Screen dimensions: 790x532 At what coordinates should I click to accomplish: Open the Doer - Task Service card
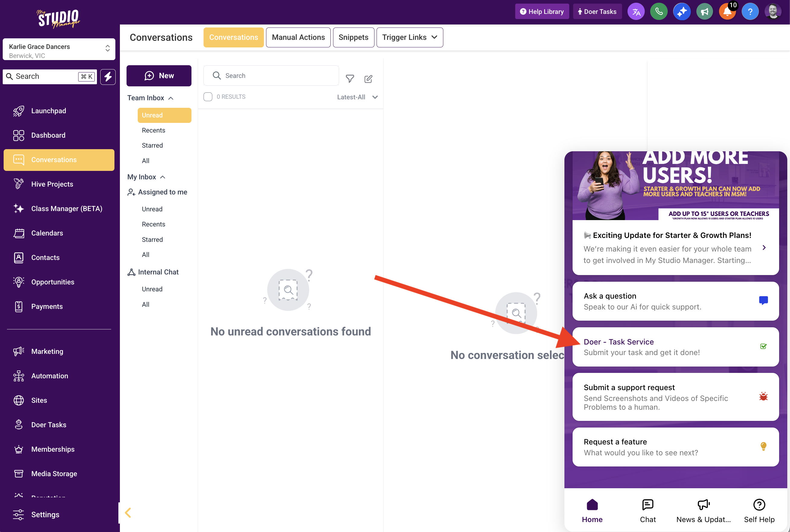[675, 347]
